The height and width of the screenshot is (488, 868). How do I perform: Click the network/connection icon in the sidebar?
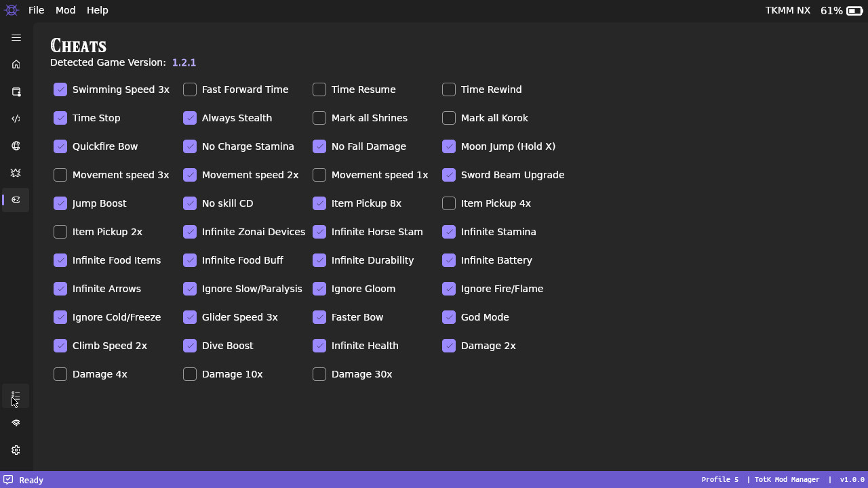click(x=16, y=423)
